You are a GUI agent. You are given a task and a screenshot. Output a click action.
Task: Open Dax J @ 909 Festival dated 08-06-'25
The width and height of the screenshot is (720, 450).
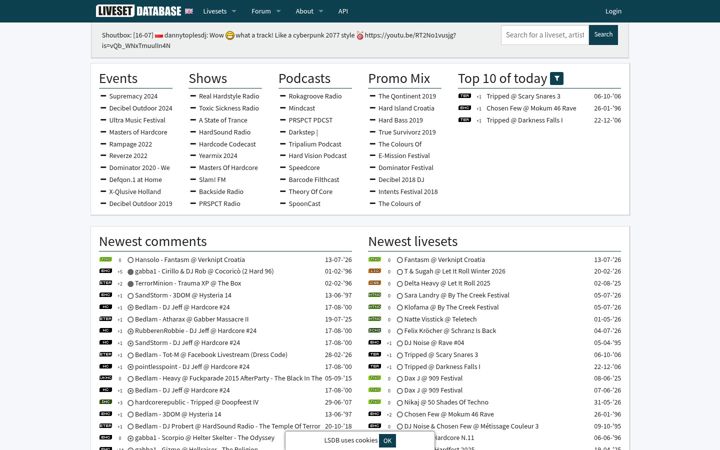click(433, 379)
